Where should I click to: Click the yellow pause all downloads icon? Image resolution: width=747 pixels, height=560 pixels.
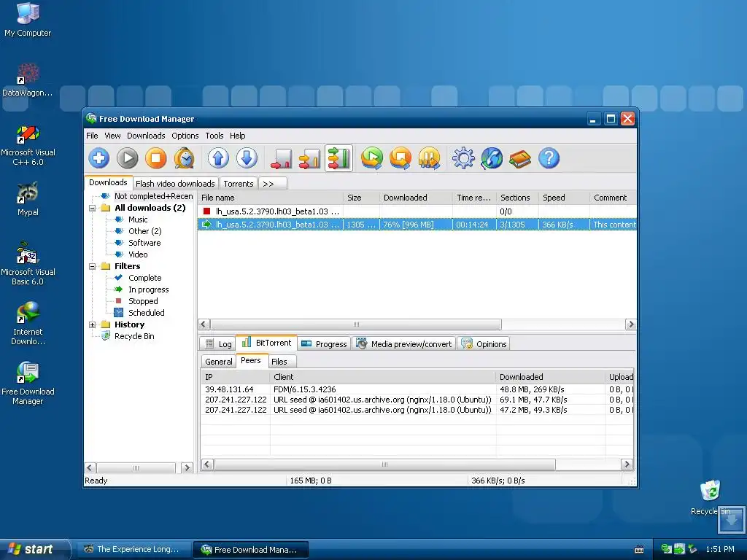(429, 158)
